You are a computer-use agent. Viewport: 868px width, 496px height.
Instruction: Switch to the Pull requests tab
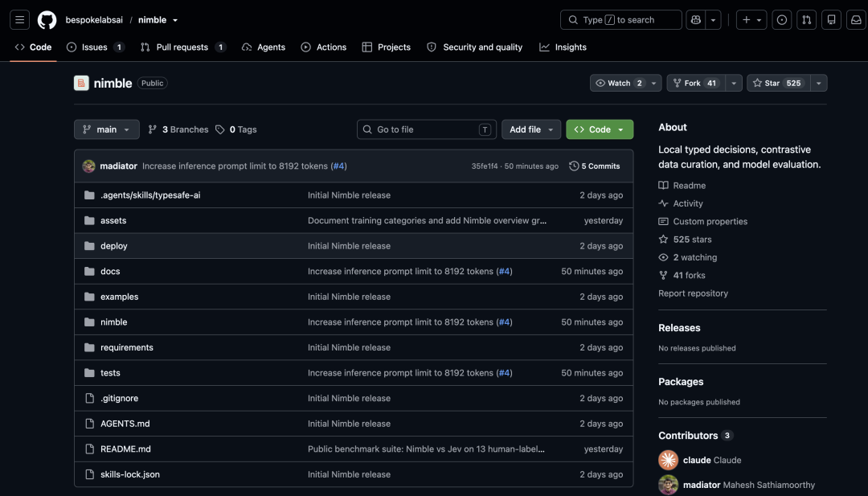tap(183, 47)
